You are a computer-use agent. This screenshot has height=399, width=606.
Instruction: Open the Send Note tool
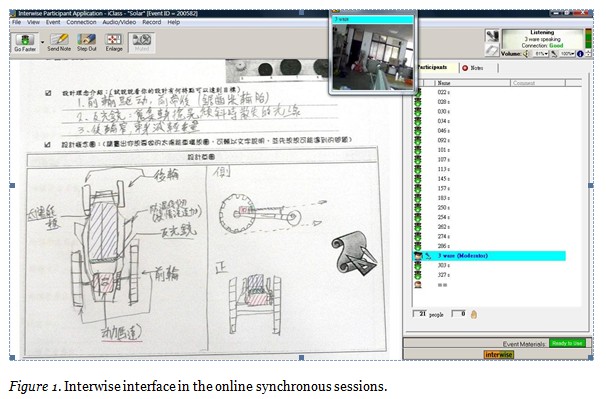59,43
